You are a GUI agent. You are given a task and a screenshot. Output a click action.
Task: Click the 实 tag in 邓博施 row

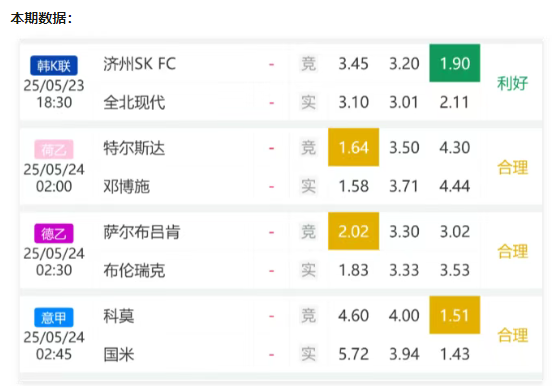308,186
